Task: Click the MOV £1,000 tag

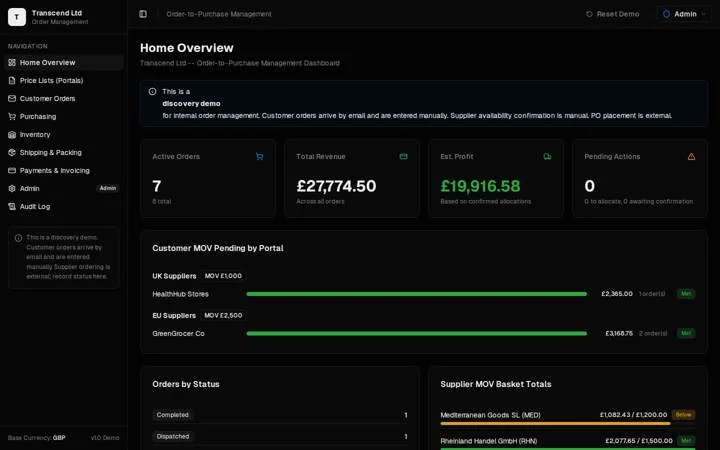Action: (223, 276)
